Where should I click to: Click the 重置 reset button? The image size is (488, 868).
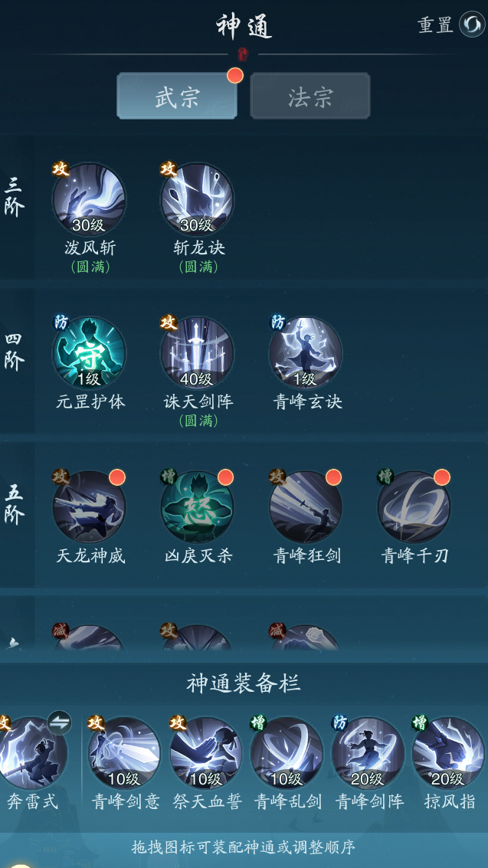click(x=451, y=25)
